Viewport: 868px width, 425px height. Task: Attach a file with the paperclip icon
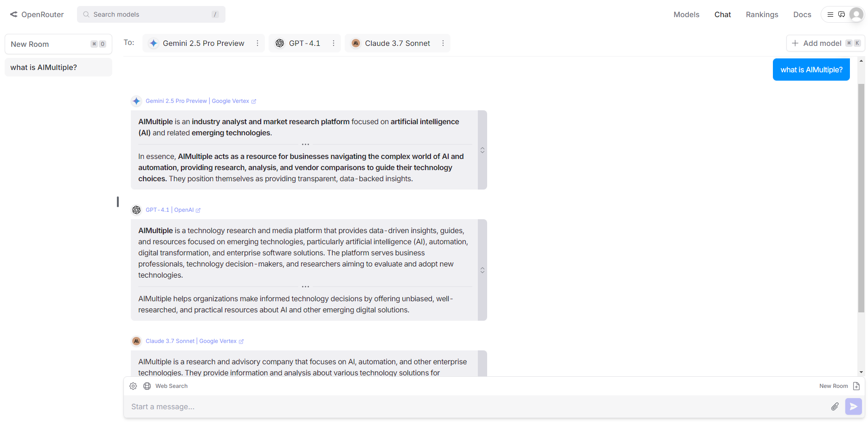point(835,406)
